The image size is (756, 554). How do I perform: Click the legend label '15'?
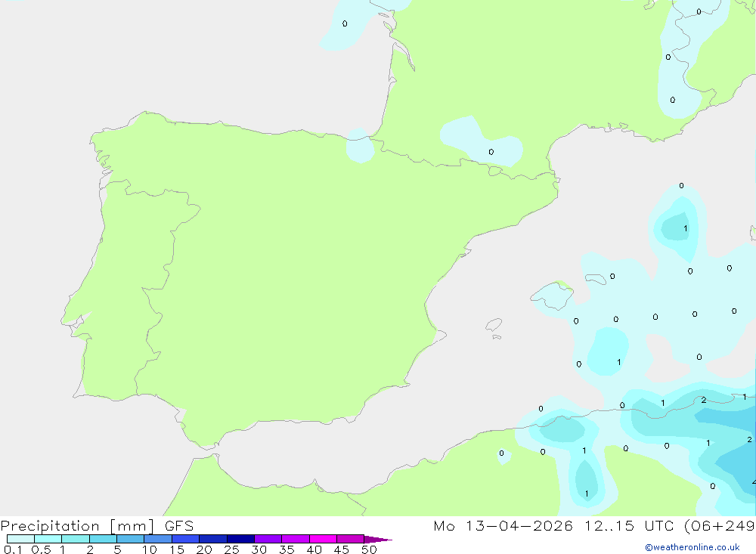point(176,549)
